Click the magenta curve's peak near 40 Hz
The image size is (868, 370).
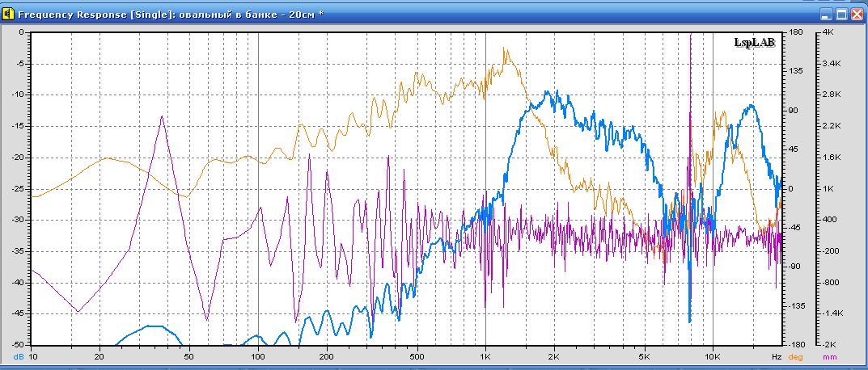[162, 116]
